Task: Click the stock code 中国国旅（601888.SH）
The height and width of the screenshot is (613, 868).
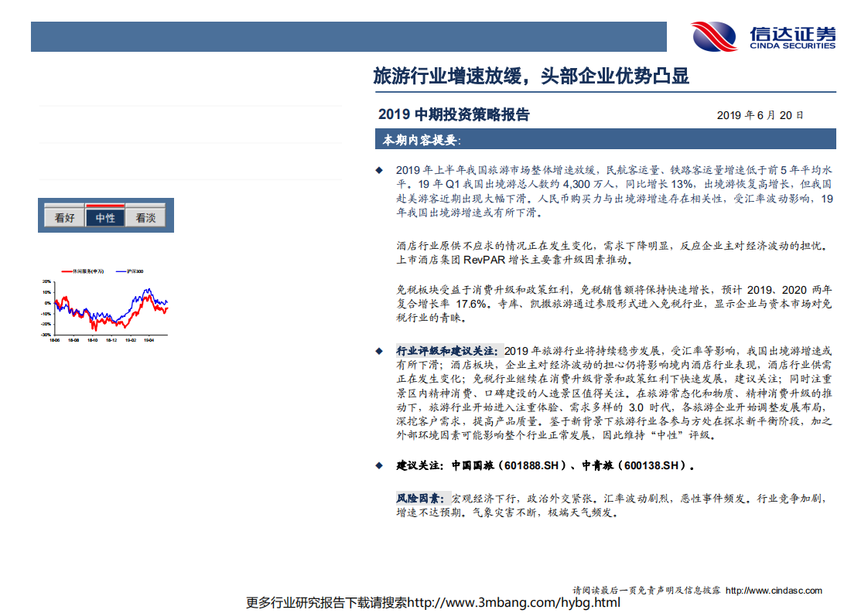Action: (x=509, y=465)
